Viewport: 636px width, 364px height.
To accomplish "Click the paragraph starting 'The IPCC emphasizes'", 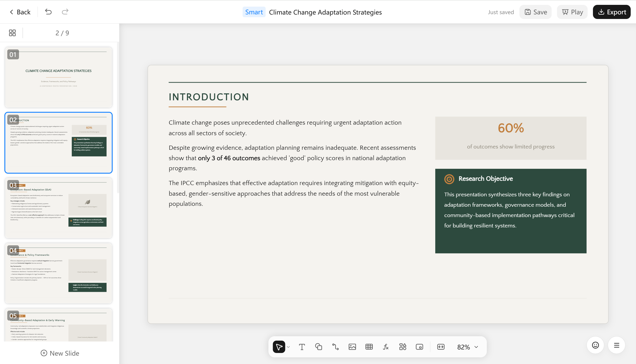I will click(293, 193).
